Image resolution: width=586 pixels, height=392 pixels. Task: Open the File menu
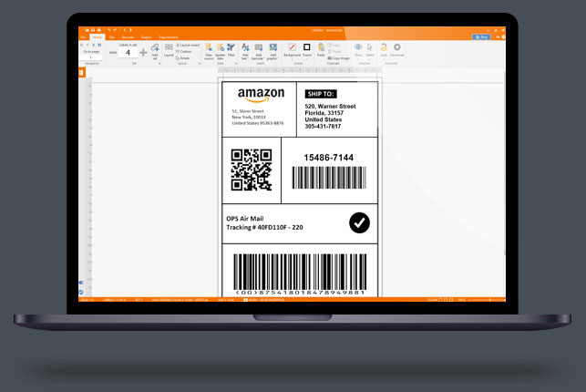(x=83, y=37)
